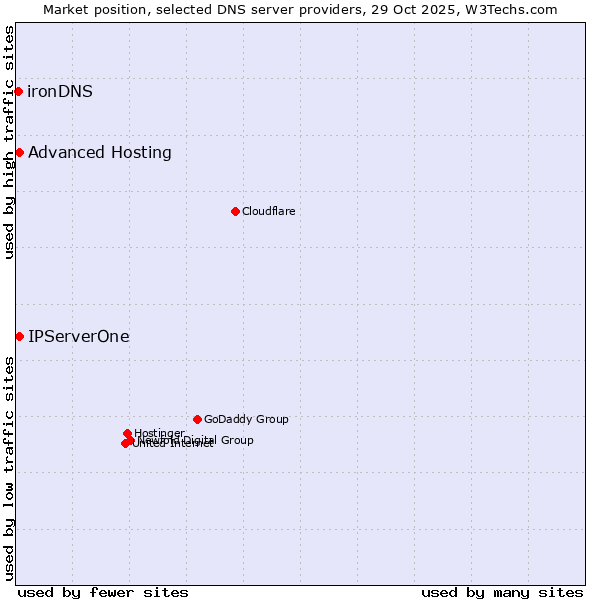Viewport: 600px width, 600px height.
Task: Click the ironDNS red data point
Action: (18, 92)
